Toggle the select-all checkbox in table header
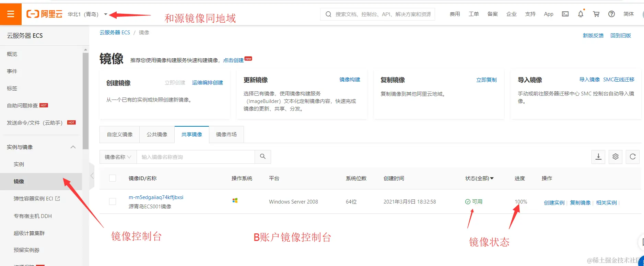This screenshot has width=644, height=266. (113, 178)
